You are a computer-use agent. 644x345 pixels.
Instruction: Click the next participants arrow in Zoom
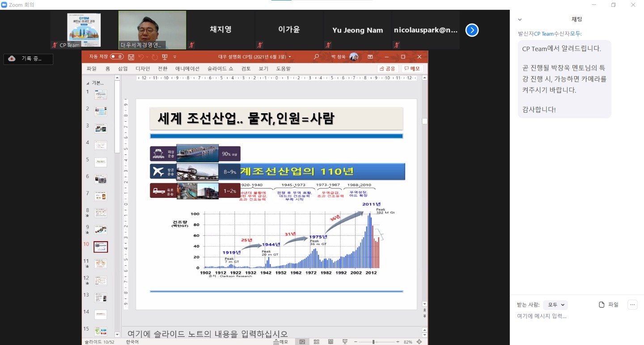(x=472, y=30)
